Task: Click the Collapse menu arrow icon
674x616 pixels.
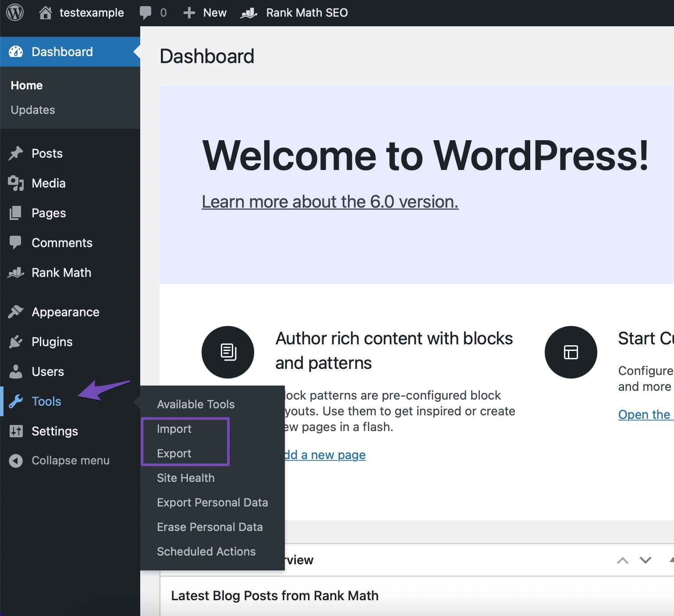Action: click(x=16, y=461)
